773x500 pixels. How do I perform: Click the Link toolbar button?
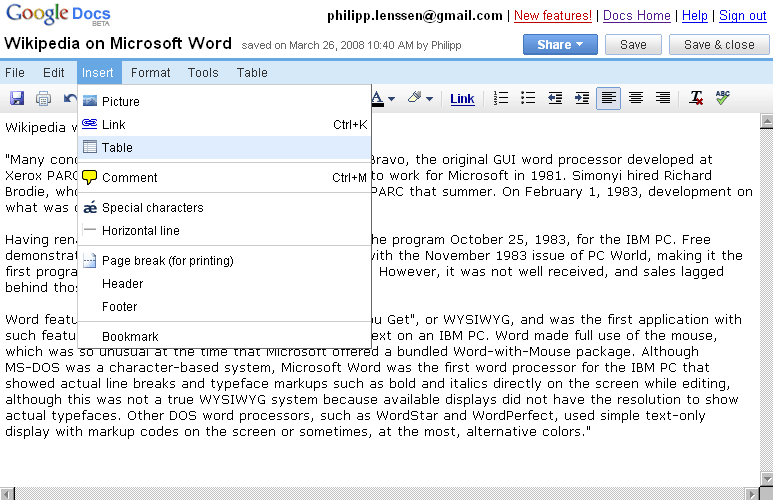[462, 99]
